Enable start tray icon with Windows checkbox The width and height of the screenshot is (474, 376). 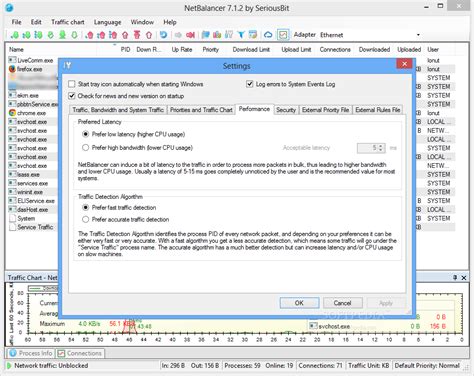point(71,84)
